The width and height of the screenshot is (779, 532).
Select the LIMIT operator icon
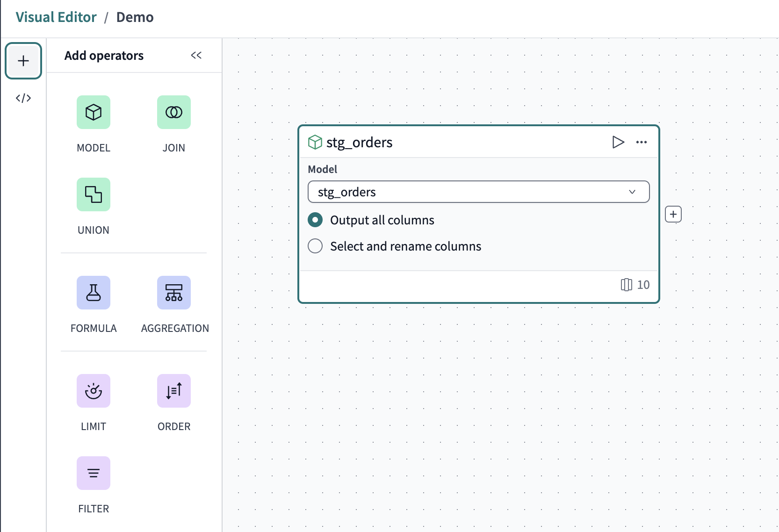pyautogui.click(x=94, y=391)
